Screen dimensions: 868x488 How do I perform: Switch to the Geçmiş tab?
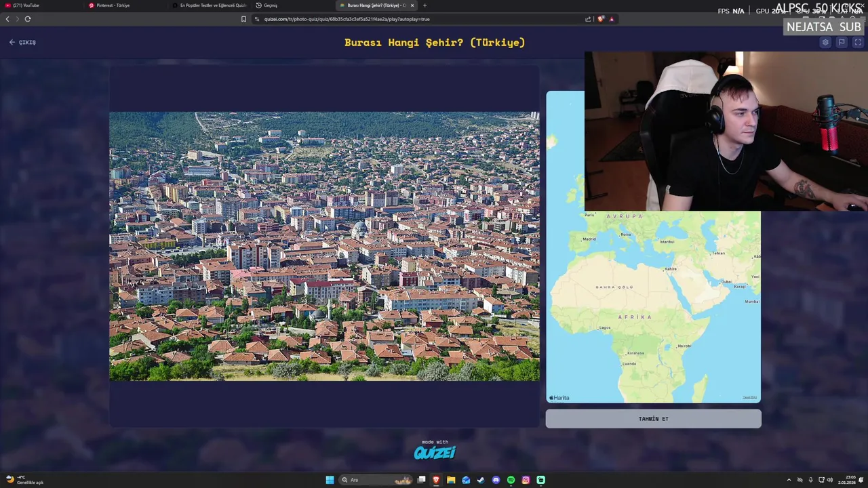[292, 5]
